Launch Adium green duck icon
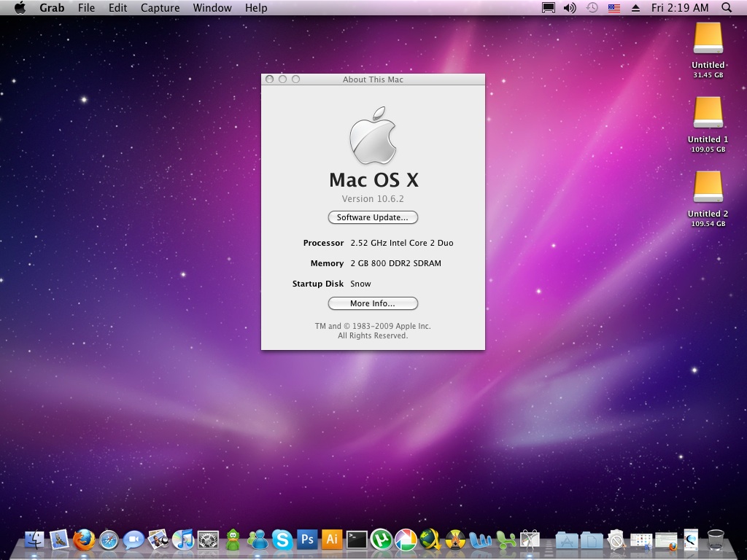The height and width of the screenshot is (560, 747). click(x=233, y=540)
